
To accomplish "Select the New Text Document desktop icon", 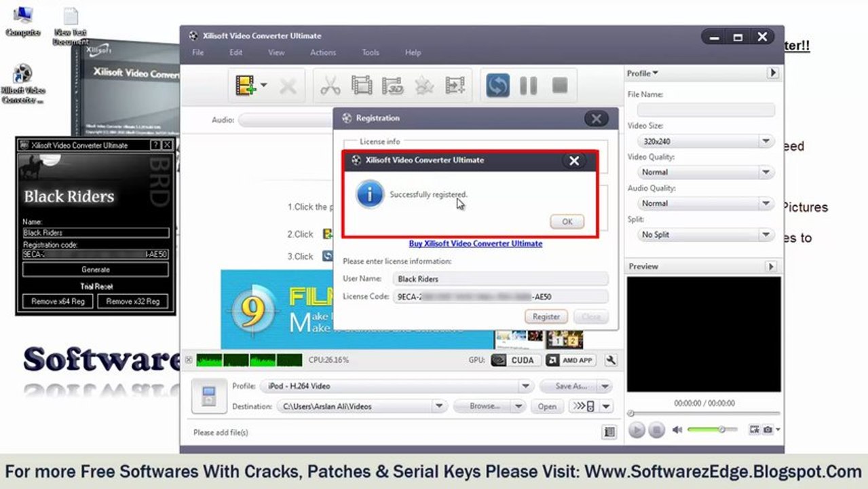I will point(71,26).
